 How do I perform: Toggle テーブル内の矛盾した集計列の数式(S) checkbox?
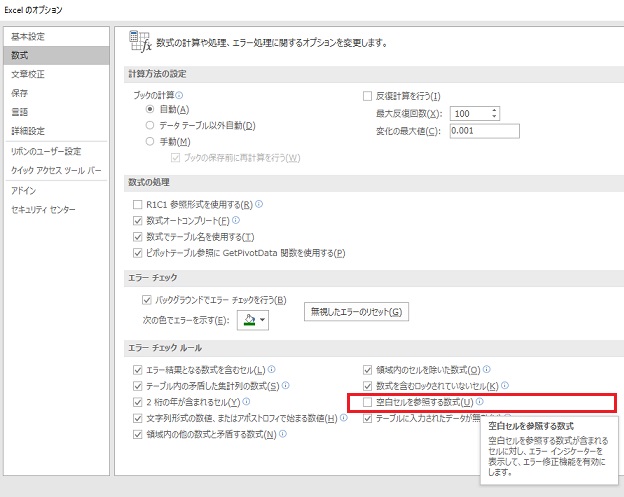pyautogui.click(x=137, y=386)
